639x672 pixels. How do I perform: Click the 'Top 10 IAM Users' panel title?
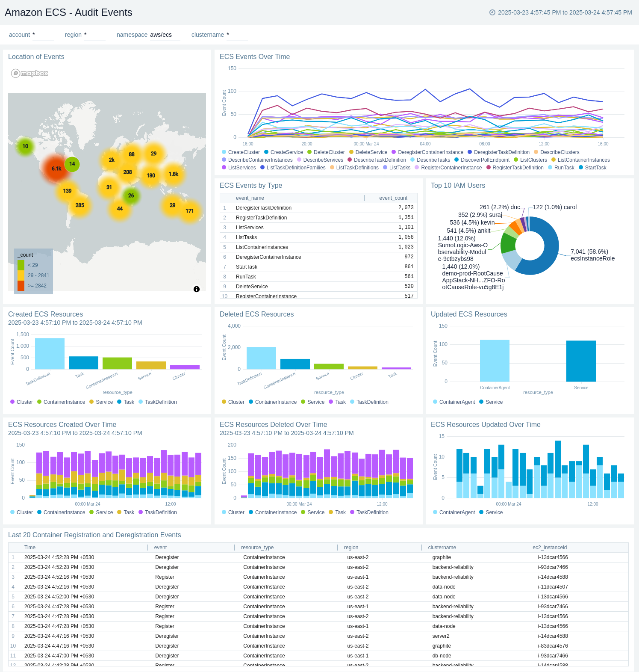[458, 186]
